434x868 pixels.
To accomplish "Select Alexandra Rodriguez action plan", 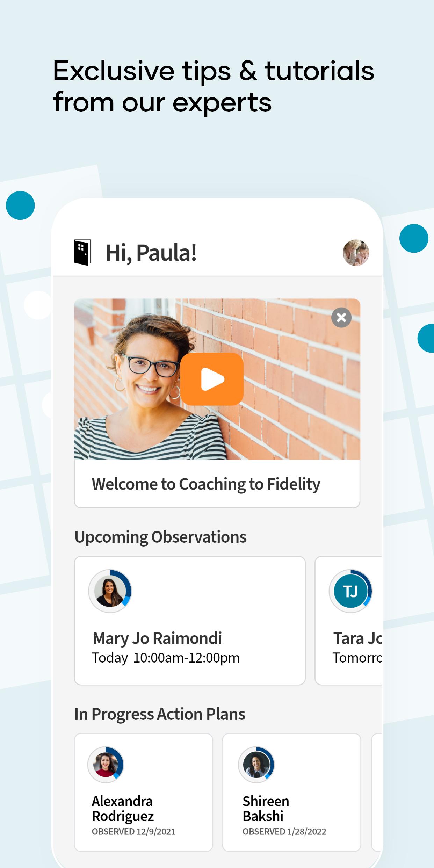I will click(144, 793).
